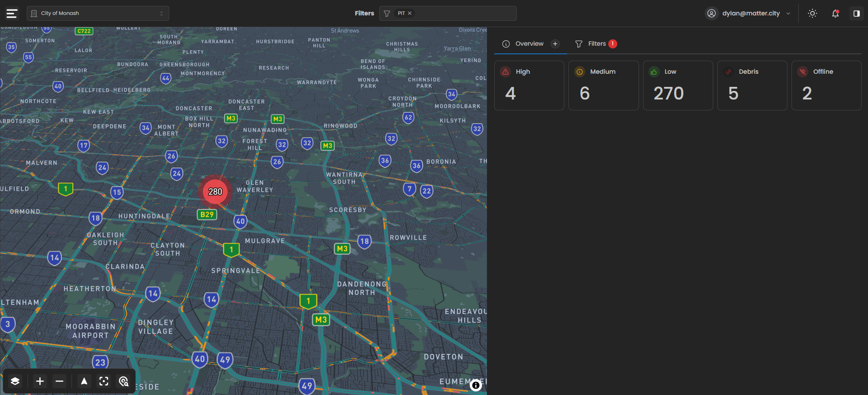Click the Ringwood map label
This screenshot has height=395, width=868.
click(341, 126)
